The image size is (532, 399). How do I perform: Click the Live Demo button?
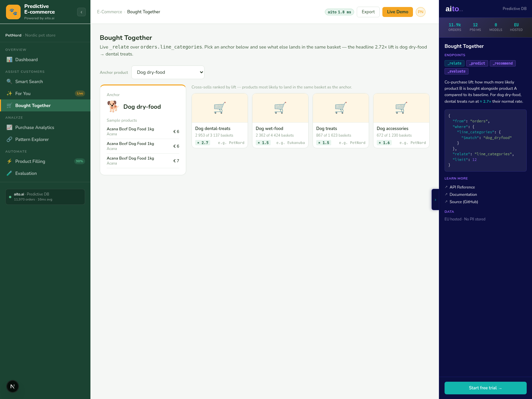click(x=397, y=12)
